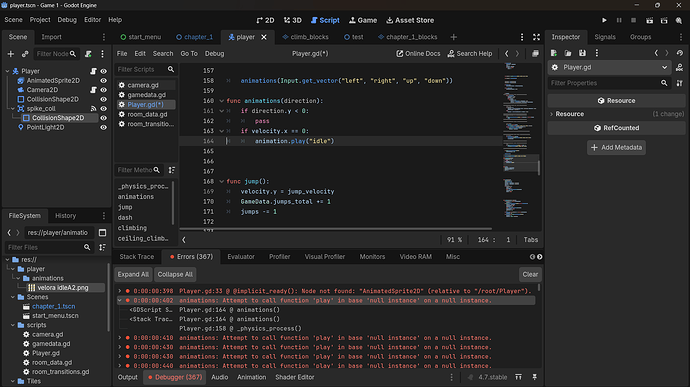Click the script editor horizontal scrollbar
The width and height of the screenshot is (690, 387).
click(336, 229)
